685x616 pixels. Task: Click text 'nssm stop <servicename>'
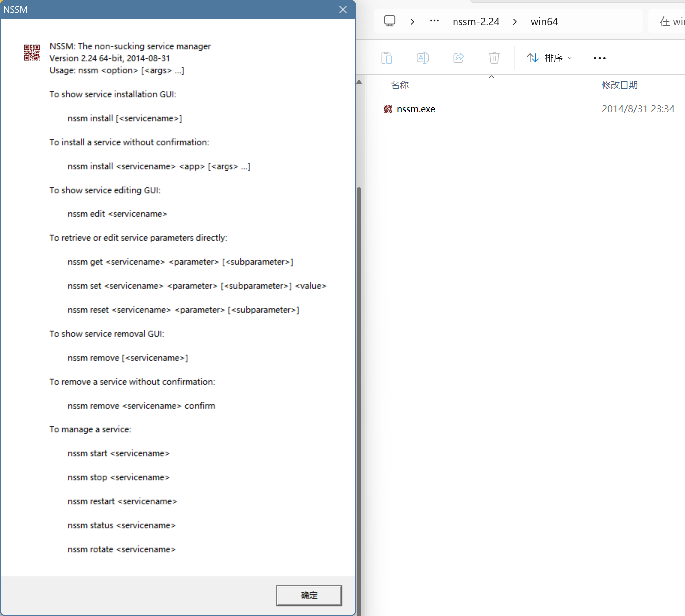(118, 477)
